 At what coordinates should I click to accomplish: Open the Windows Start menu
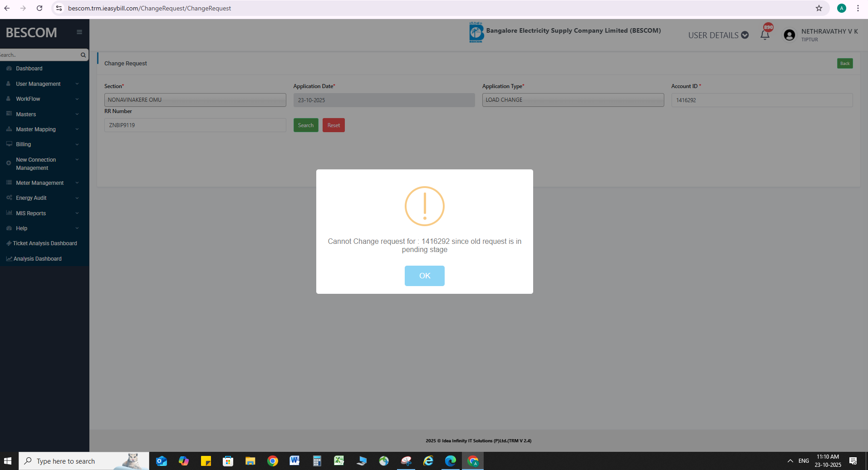[x=8, y=461]
